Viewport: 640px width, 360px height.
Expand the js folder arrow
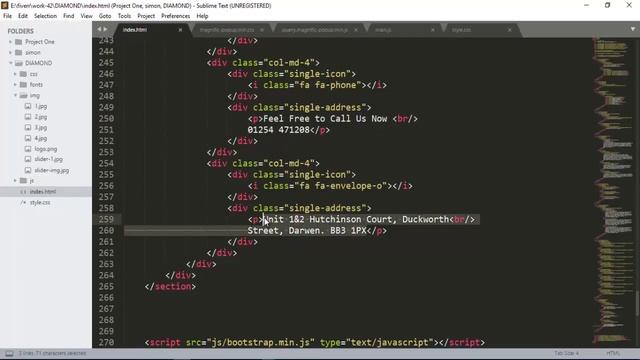[x=16, y=180]
